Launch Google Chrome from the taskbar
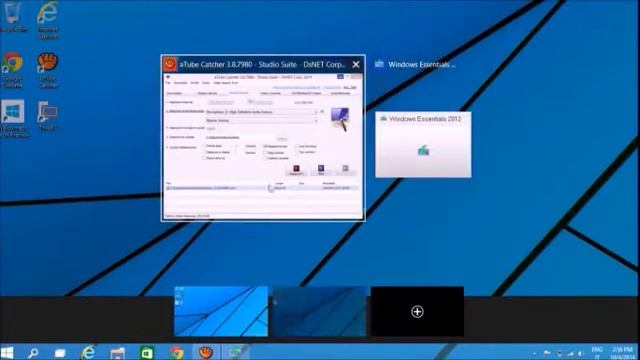Image resolution: width=640 pixels, height=360 pixels. 176,353
